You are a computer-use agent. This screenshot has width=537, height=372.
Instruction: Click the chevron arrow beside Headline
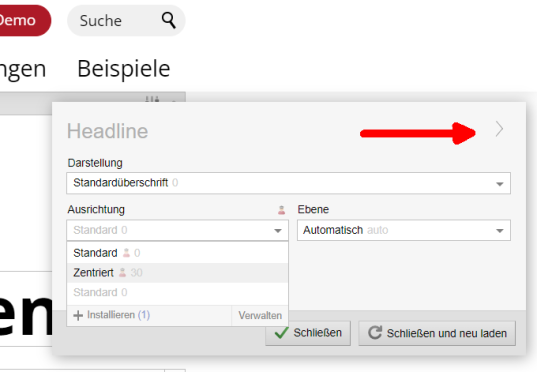[499, 129]
